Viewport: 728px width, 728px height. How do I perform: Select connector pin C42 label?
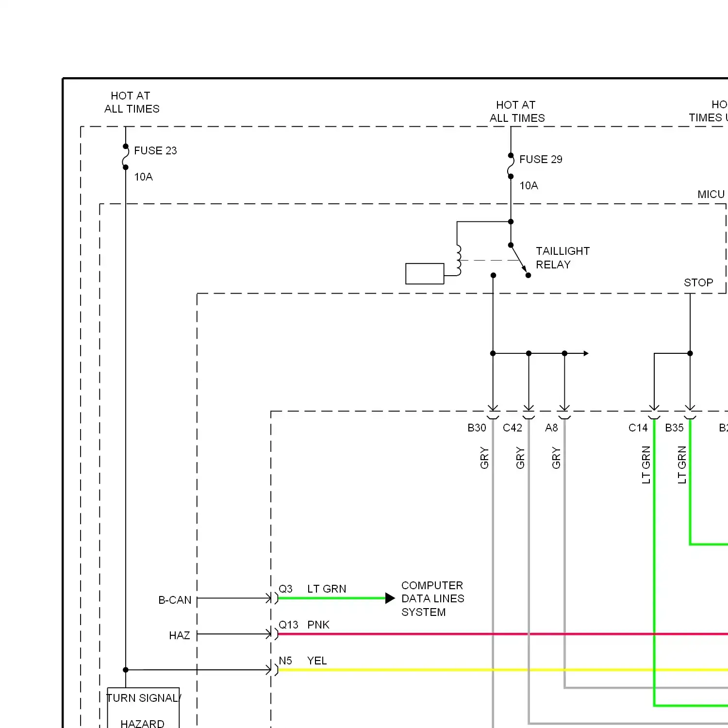[x=513, y=428]
